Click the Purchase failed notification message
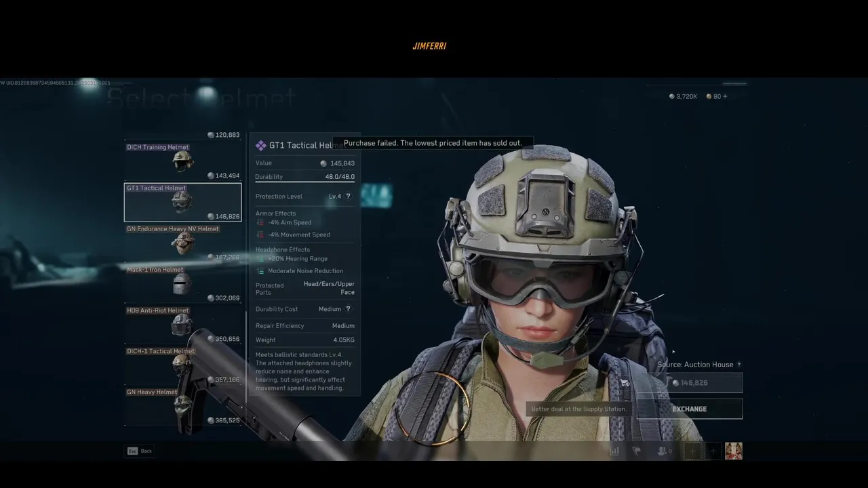 (433, 143)
